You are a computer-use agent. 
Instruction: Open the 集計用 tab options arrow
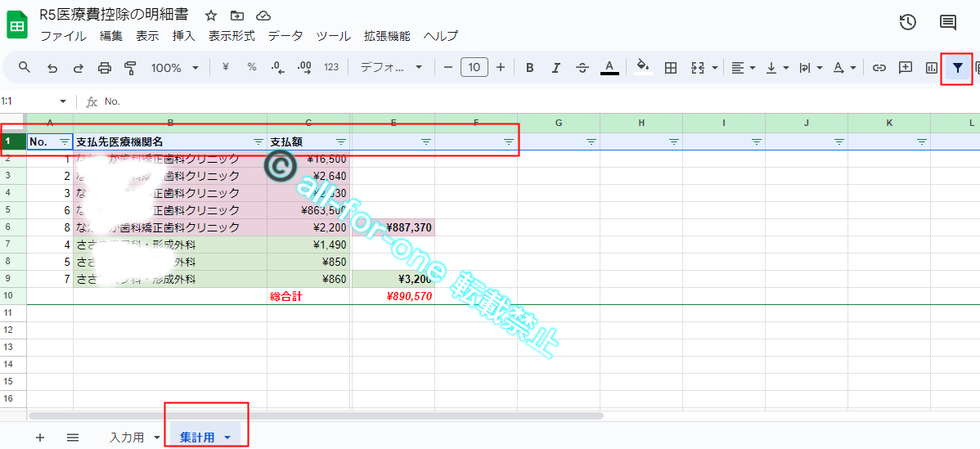point(227,438)
